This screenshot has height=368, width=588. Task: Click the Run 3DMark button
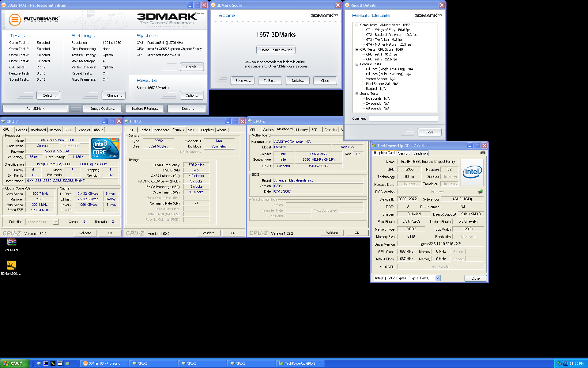tap(35, 109)
